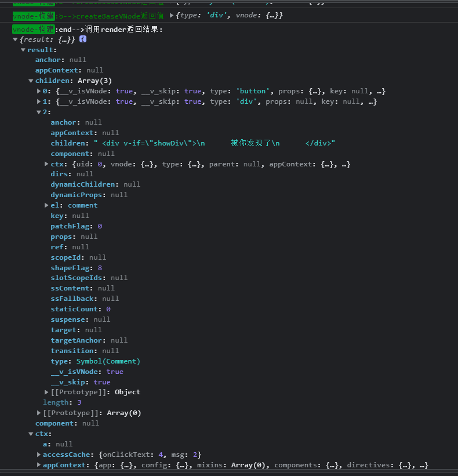
Task: Expand createBaseVNode return value {type: 'div'}
Action: (171, 15)
